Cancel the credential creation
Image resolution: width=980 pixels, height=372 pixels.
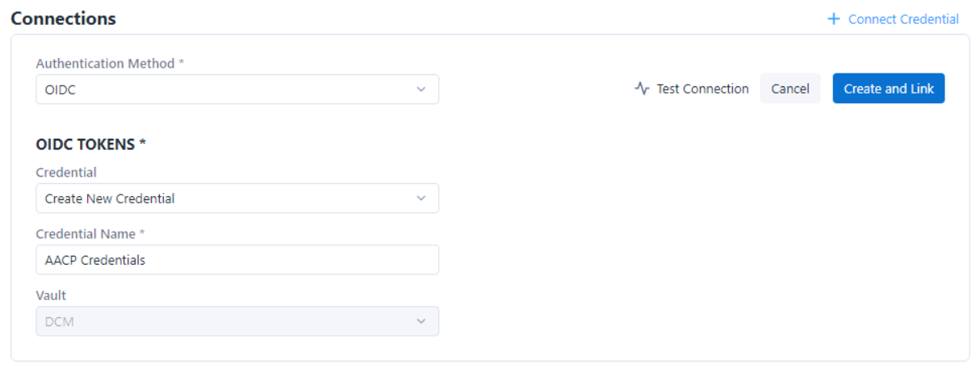tap(790, 89)
